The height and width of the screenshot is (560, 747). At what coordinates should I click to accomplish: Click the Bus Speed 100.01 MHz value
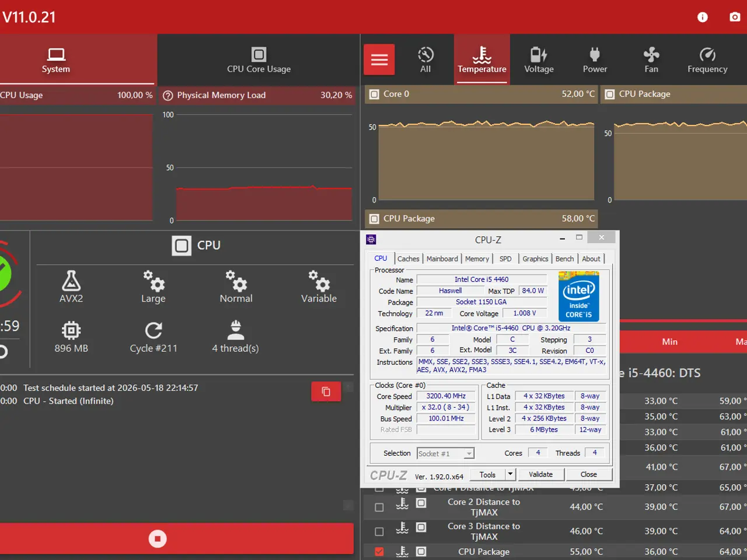pos(446,418)
